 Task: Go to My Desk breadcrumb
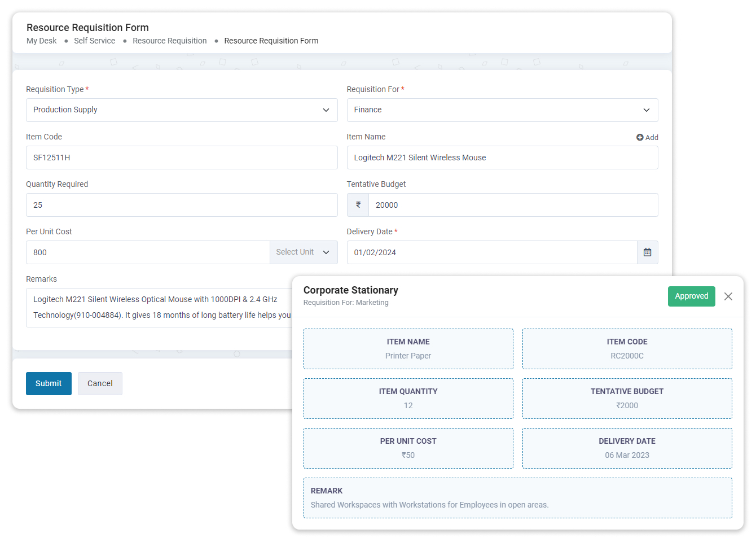tap(41, 41)
